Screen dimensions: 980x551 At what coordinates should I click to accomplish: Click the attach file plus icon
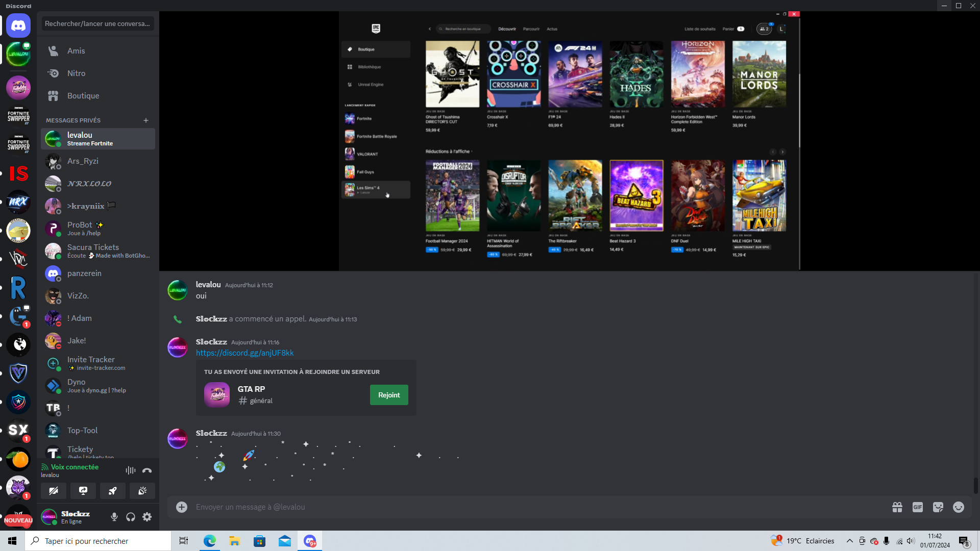(182, 507)
